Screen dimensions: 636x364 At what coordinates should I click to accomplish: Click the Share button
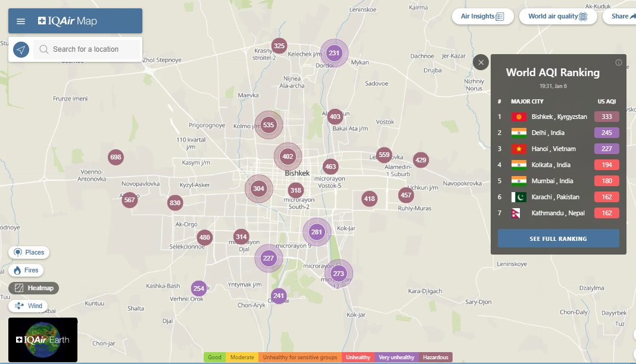pos(622,17)
